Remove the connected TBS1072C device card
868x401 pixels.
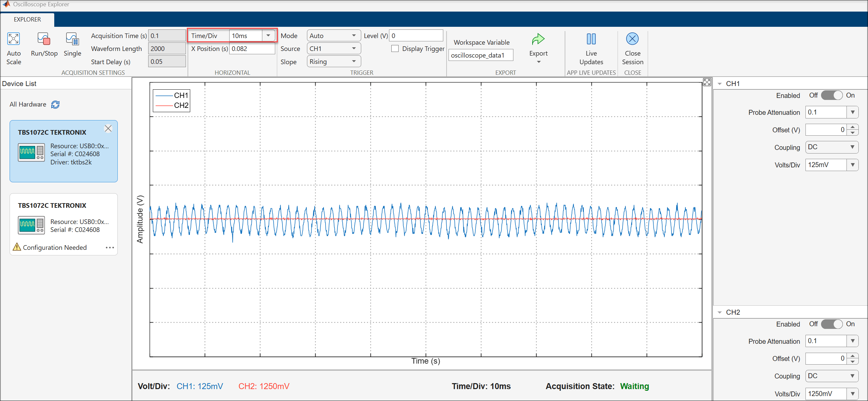pyautogui.click(x=108, y=128)
